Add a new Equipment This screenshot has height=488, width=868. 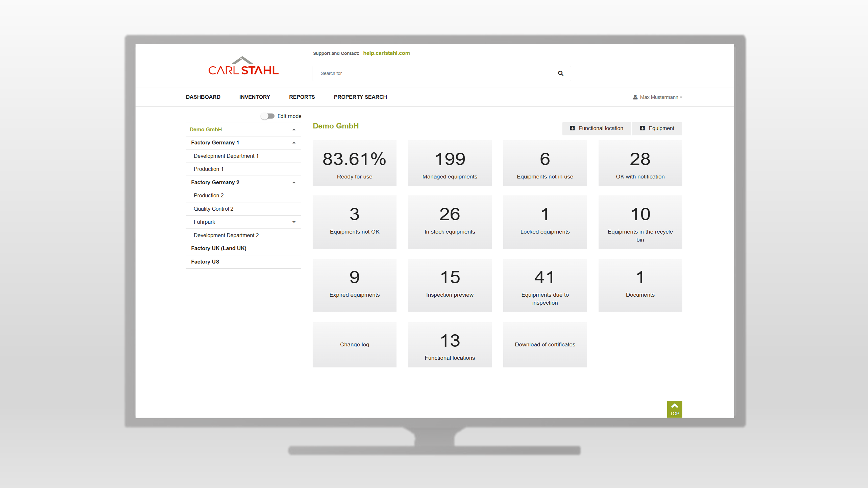[x=657, y=128]
